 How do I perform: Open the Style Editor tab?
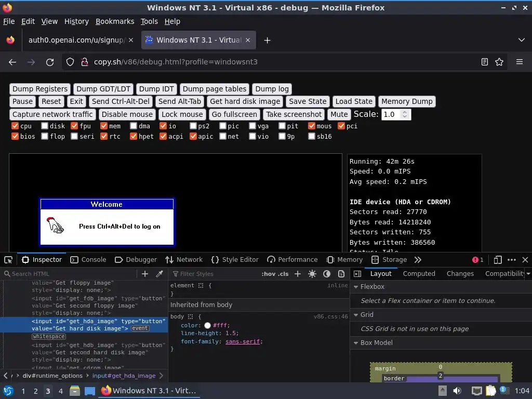(x=235, y=260)
